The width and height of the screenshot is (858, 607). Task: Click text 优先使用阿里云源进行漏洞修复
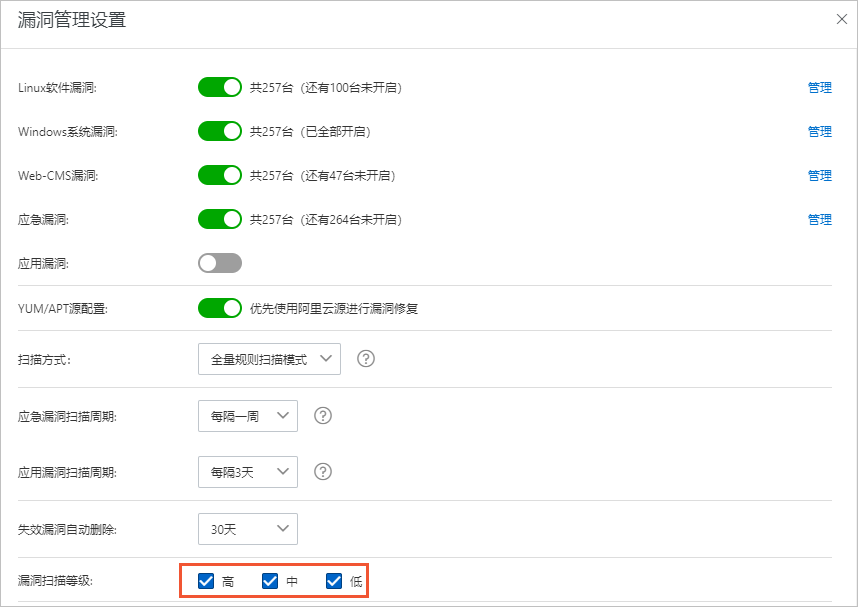pos(334,309)
